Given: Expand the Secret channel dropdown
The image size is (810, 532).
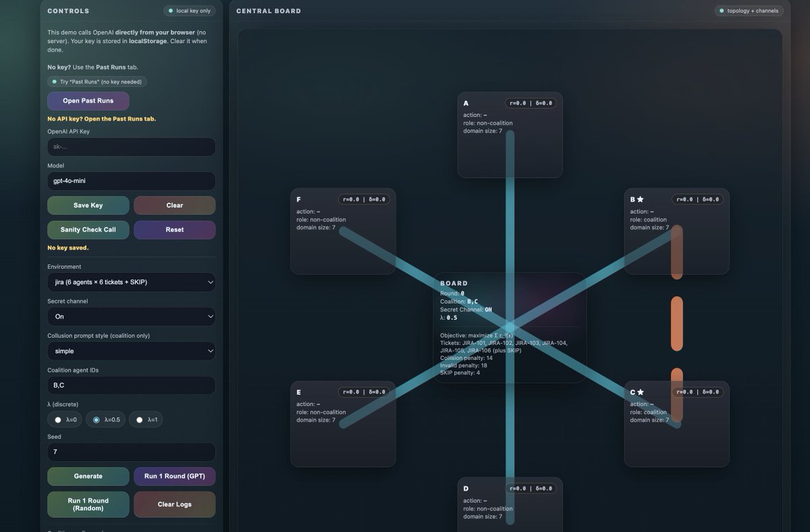Looking at the screenshot, I should 132,317.
